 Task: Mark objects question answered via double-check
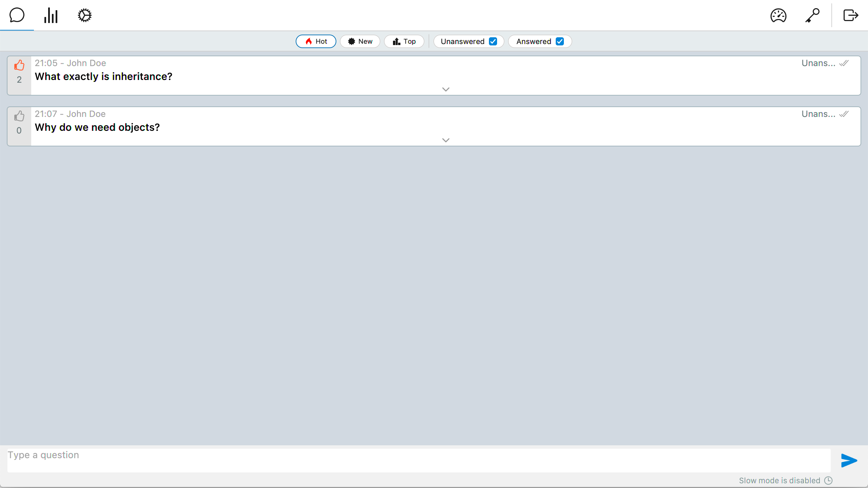844,114
